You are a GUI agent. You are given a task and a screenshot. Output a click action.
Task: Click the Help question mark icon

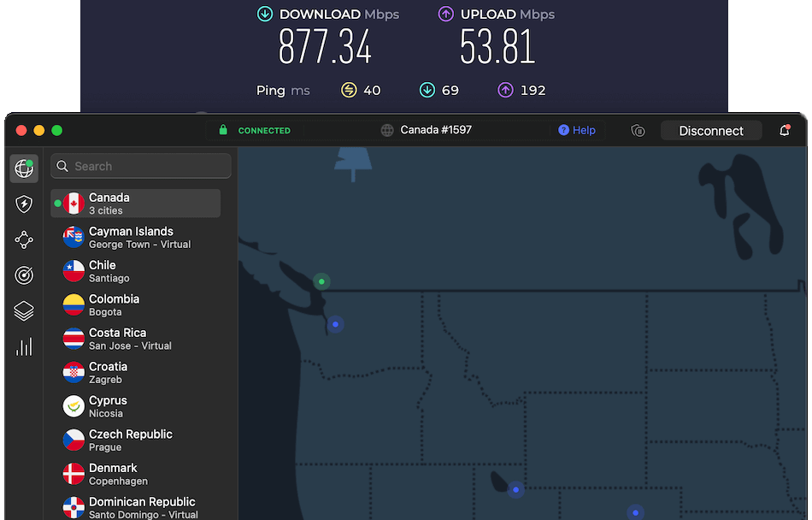pos(563,130)
